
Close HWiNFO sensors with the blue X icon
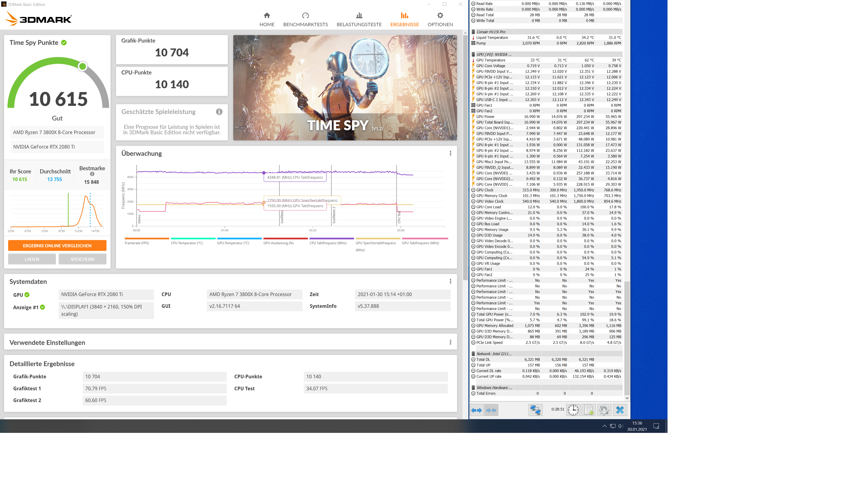pyautogui.click(x=620, y=410)
